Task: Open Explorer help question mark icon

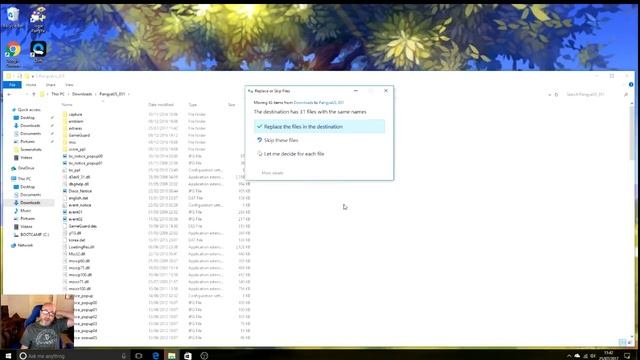Action: [631, 84]
